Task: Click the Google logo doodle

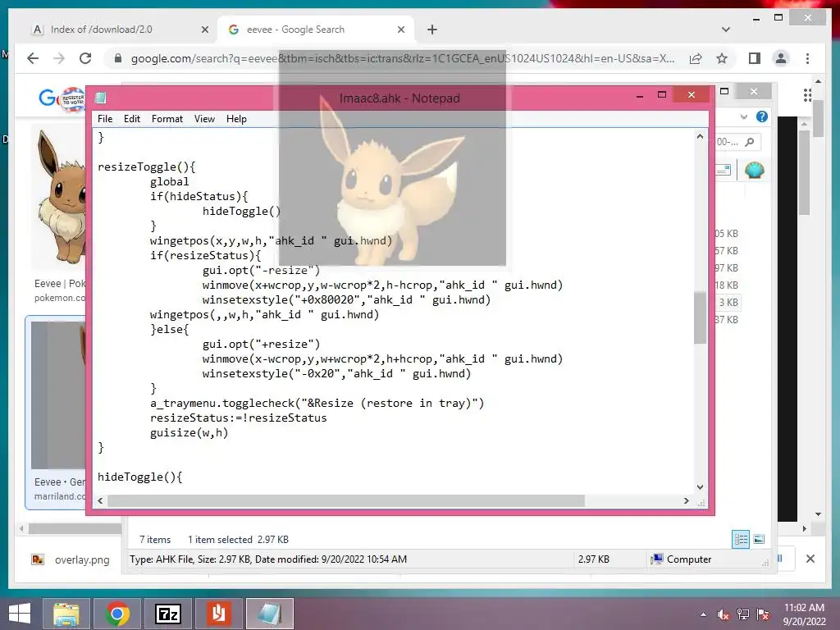Action: click(62, 98)
